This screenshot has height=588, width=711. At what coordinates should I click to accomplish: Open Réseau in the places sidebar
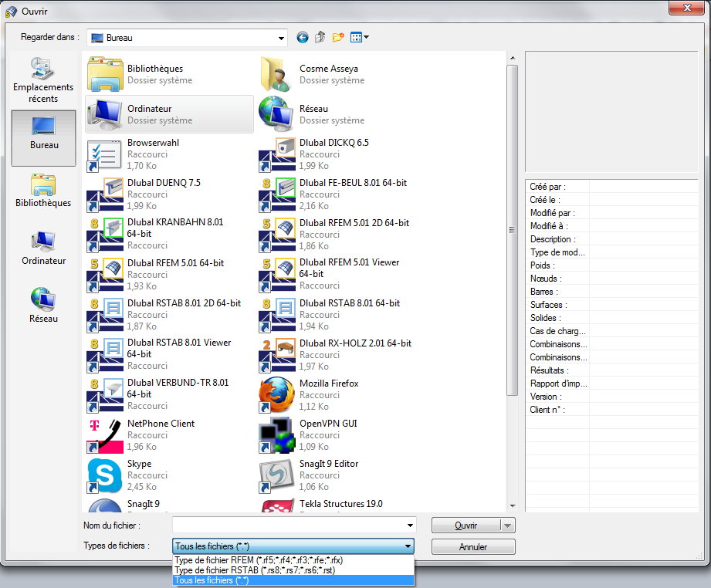pos(43,305)
